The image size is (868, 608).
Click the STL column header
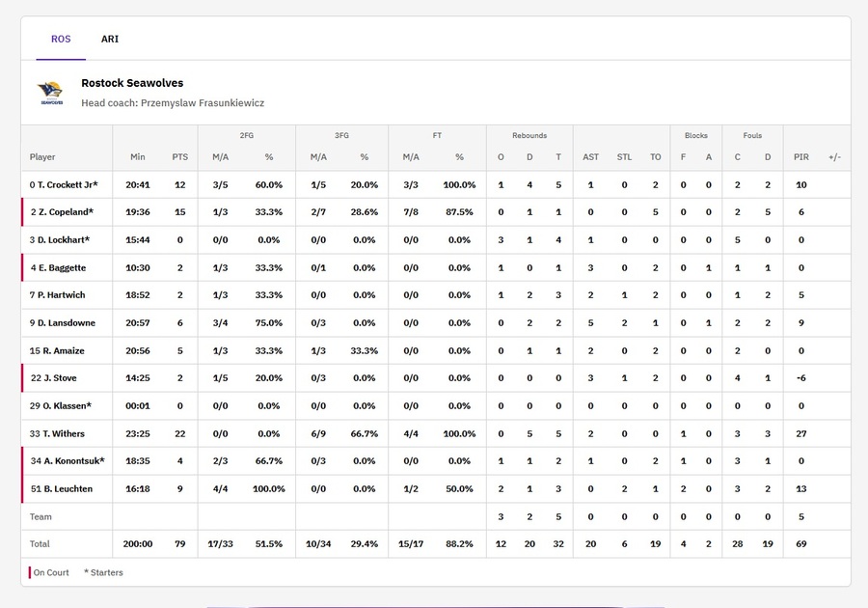(x=624, y=157)
